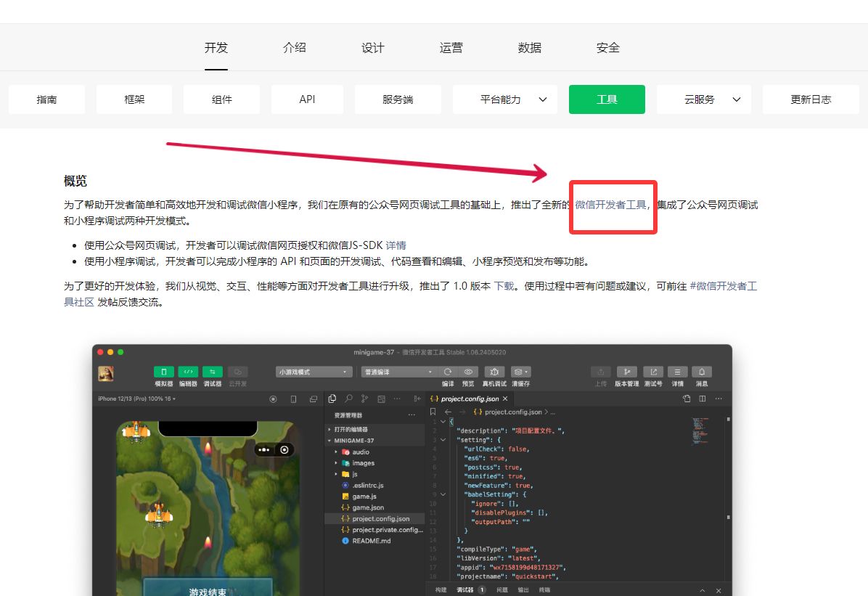Start 真机调试 remote debugging

coord(495,372)
